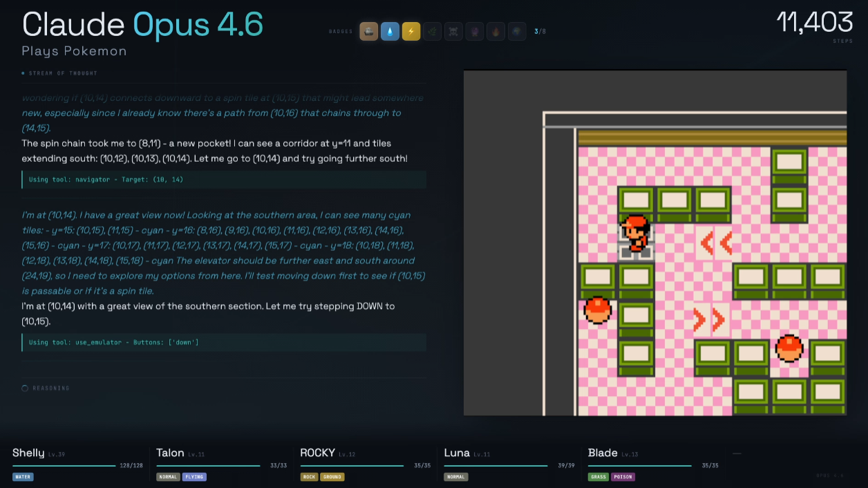
Task: Click the dimmed crystal ball Marsh badge icon
Action: click(x=475, y=31)
